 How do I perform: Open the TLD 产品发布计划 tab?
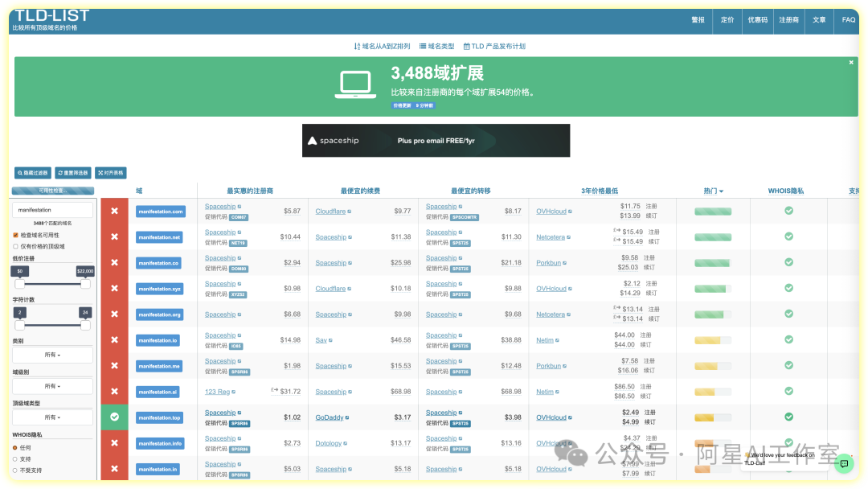tap(494, 47)
